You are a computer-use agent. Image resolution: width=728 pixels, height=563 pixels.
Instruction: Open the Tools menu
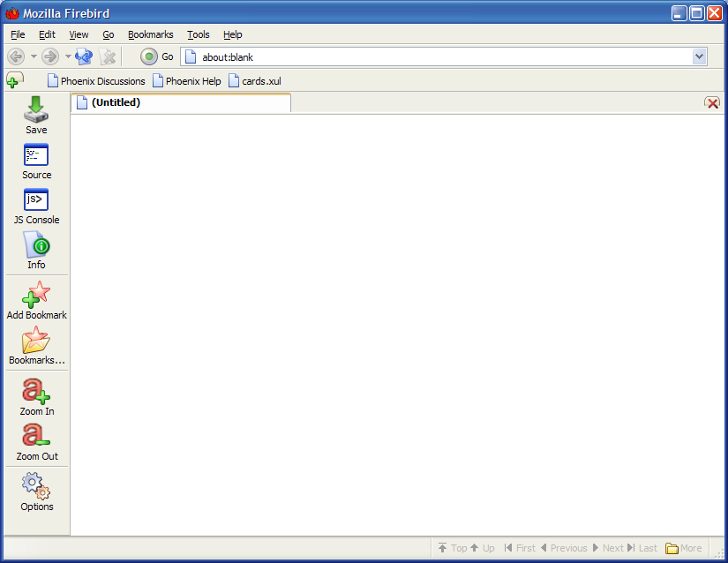coord(199,34)
